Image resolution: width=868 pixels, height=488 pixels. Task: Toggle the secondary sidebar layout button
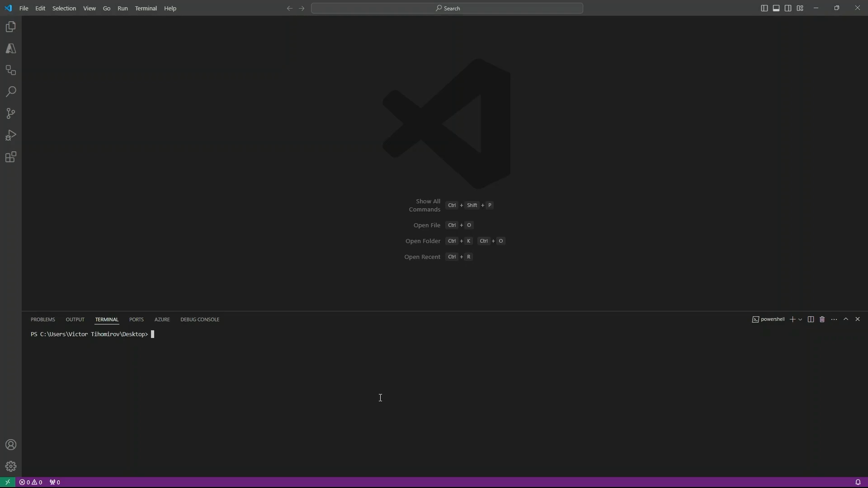[x=788, y=8]
